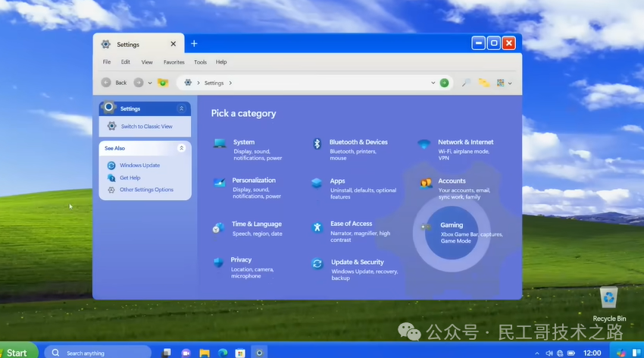Screen dimensions: 644x358
Task: Open the Edit menu
Action: pyautogui.click(x=125, y=62)
